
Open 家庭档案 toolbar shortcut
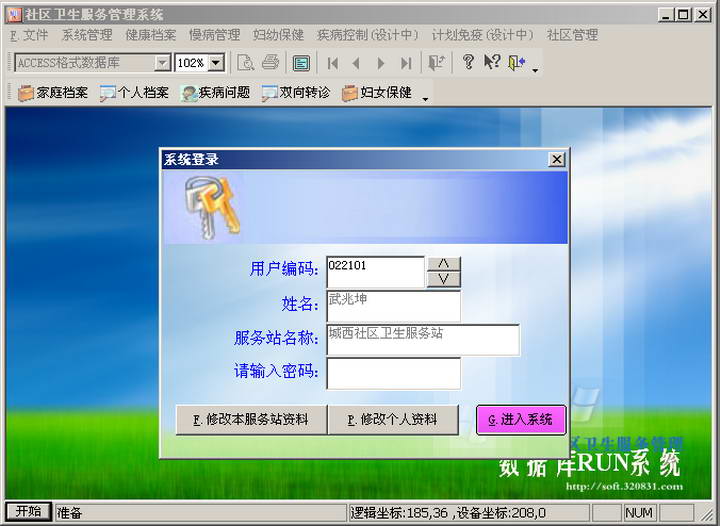[x=53, y=93]
